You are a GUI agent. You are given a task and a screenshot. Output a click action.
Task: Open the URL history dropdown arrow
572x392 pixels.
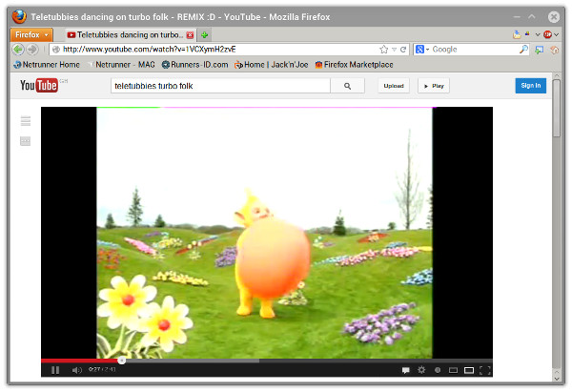click(x=394, y=50)
